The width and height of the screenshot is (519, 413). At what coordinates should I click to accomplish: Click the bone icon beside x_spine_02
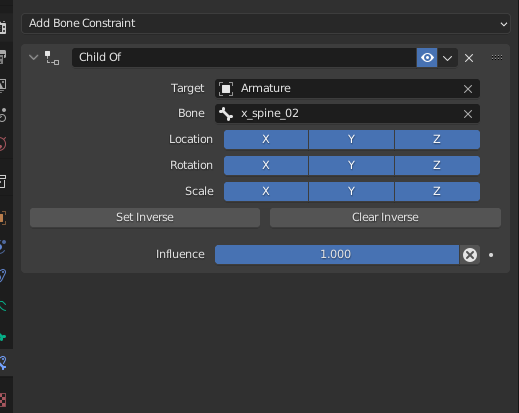tap(226, 114)
